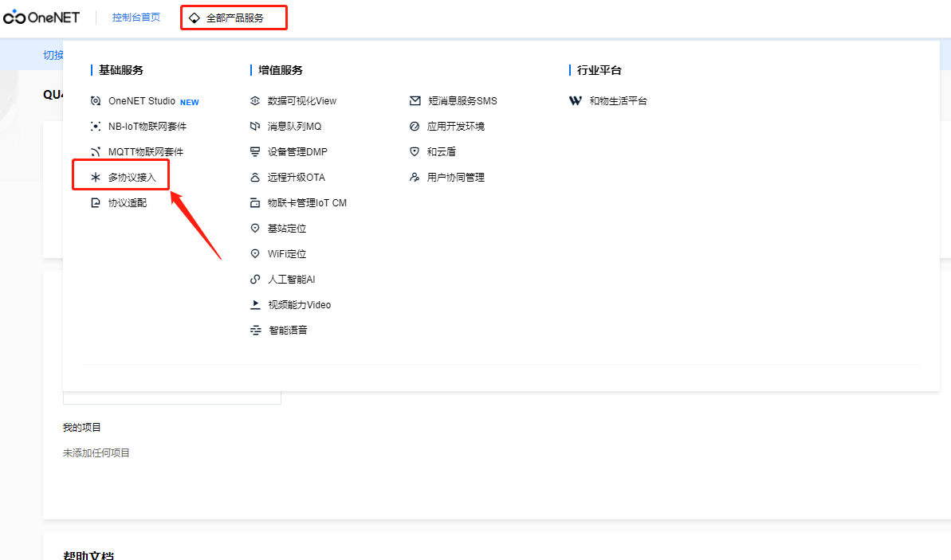Image resolution: width=951 pixels, height=560 pixels.
Task: Click the 和物生活平台 W icon
Action: pyautogui.click(x=576, y=100)
